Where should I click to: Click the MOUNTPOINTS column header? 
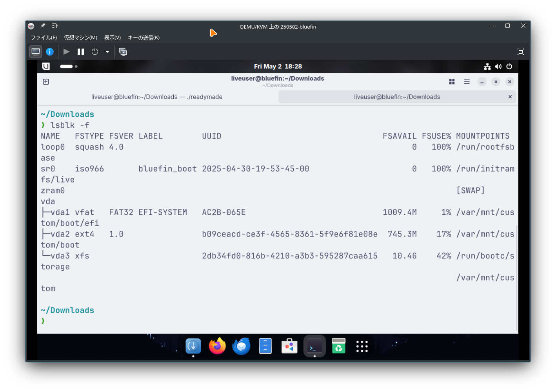[x=483, y=136]
